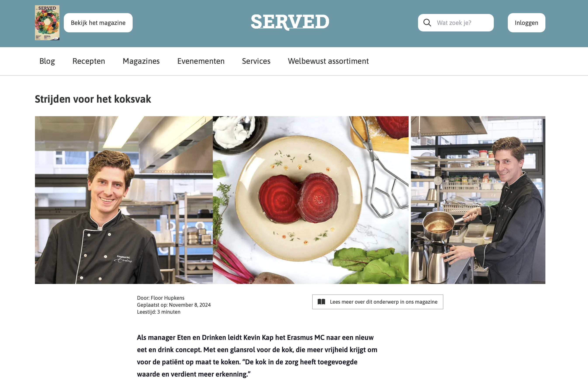Select the Magazines navigation item
Viewport: 588px width, 391px height.
click(x=141, y=61)
